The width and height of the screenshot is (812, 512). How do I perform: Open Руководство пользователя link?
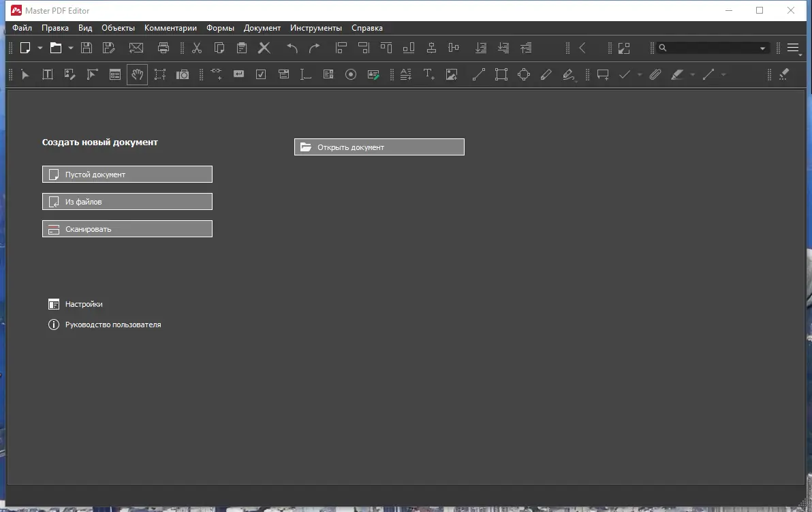click(112, 325)
